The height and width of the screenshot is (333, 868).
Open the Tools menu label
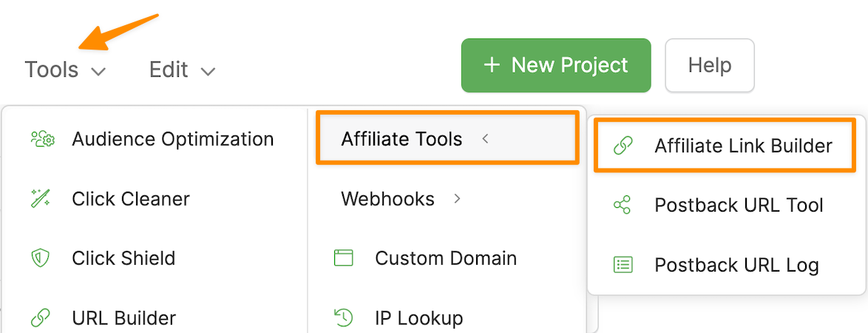(x=52, y=70)
